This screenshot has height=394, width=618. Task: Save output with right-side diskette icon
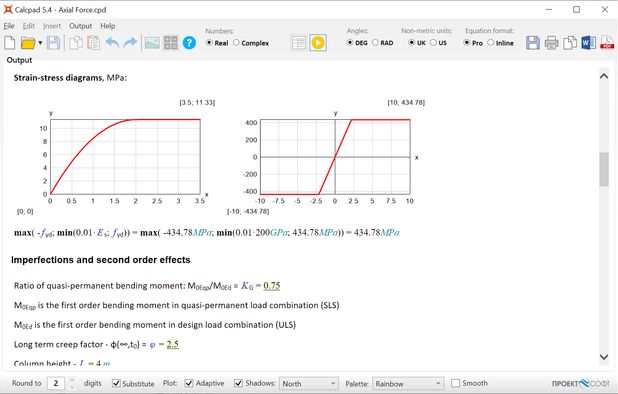(x=532, y=43)
